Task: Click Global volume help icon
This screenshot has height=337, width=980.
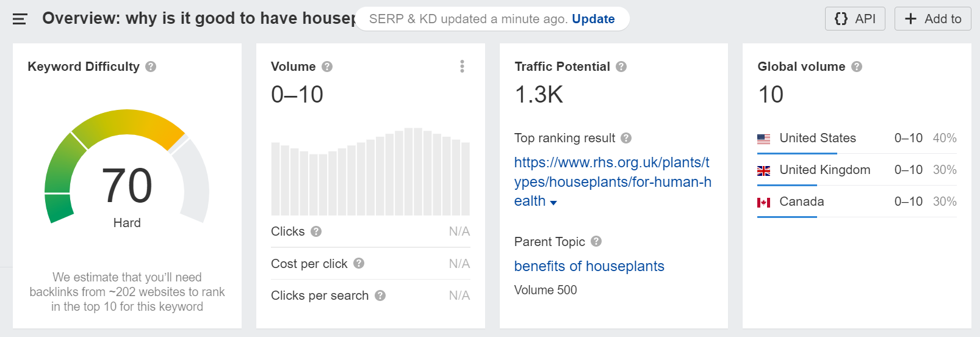Action: pos(857,67)
